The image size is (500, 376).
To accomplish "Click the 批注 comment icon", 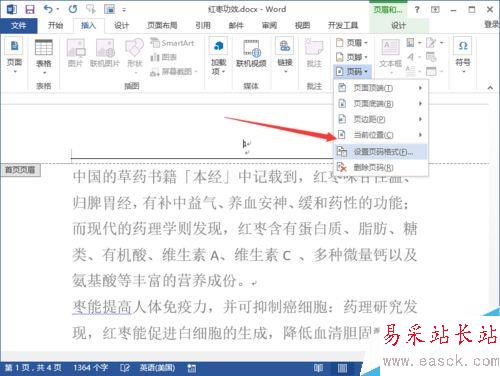I will point(314,53).
